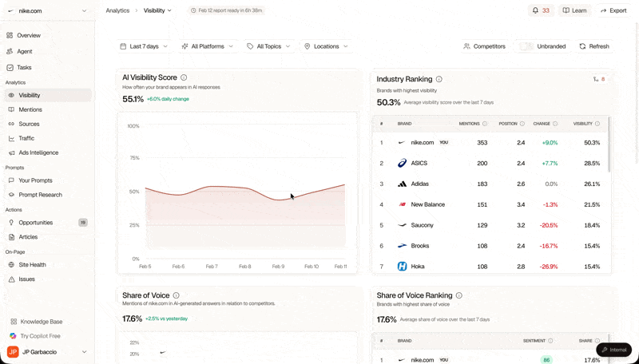Image resolution: width=639 pixels, height=364 pixels.
Task: Open Traffic chart icon
Action: pyautogui.click(x=11, y=138)
